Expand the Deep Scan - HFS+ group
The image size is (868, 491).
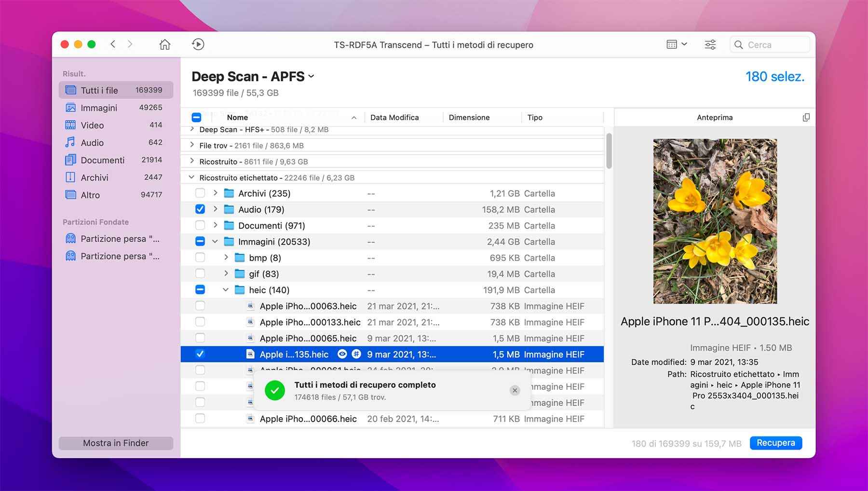(192, 129)
